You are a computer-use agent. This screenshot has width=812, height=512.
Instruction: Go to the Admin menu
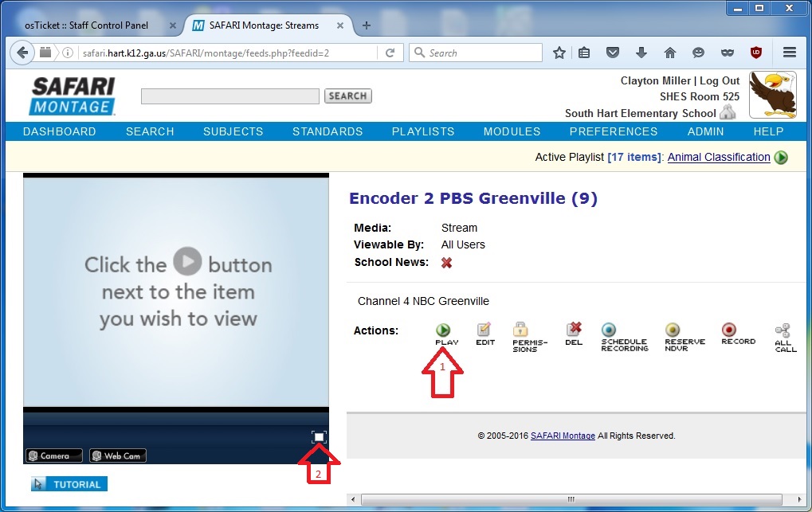point(705,131)
